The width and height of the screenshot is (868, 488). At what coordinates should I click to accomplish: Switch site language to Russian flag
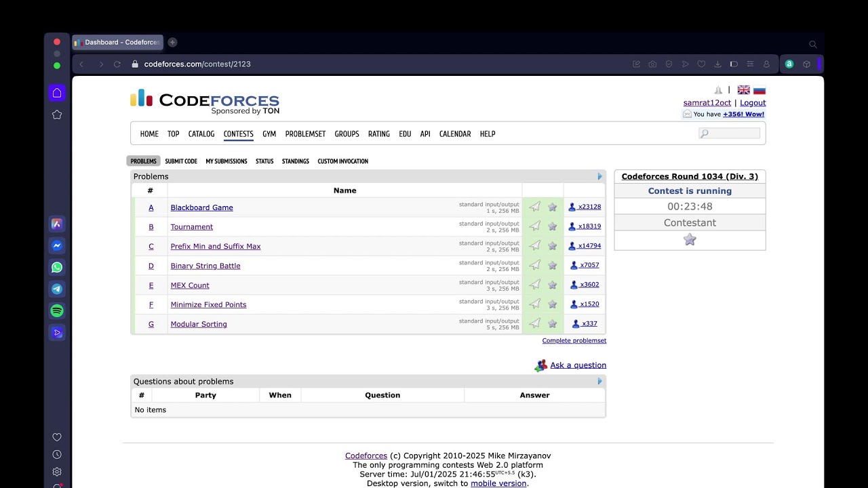click(x=759, y=90)
